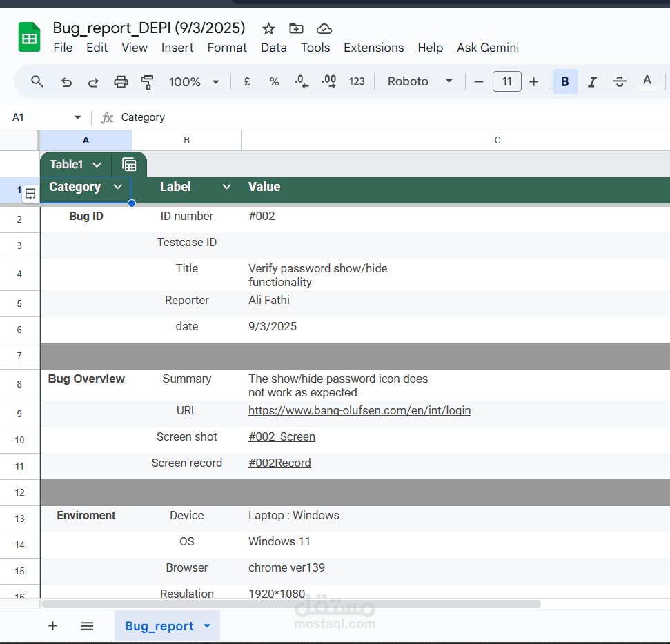Click the row 1 table insert icon
This screenshot has width=670, height=644.
[x=30, y=194]
